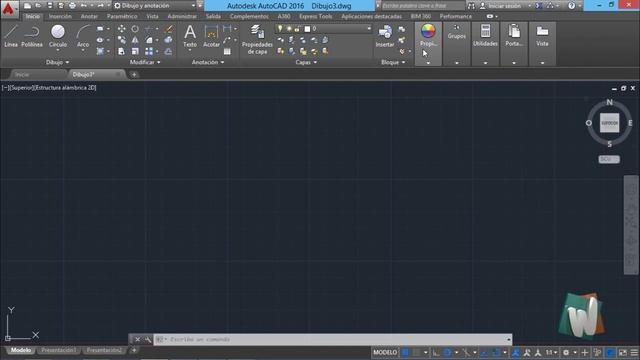Screen dimensions: 640x360
Task: Expand the Anotación panel
Action: click(208, 62)
